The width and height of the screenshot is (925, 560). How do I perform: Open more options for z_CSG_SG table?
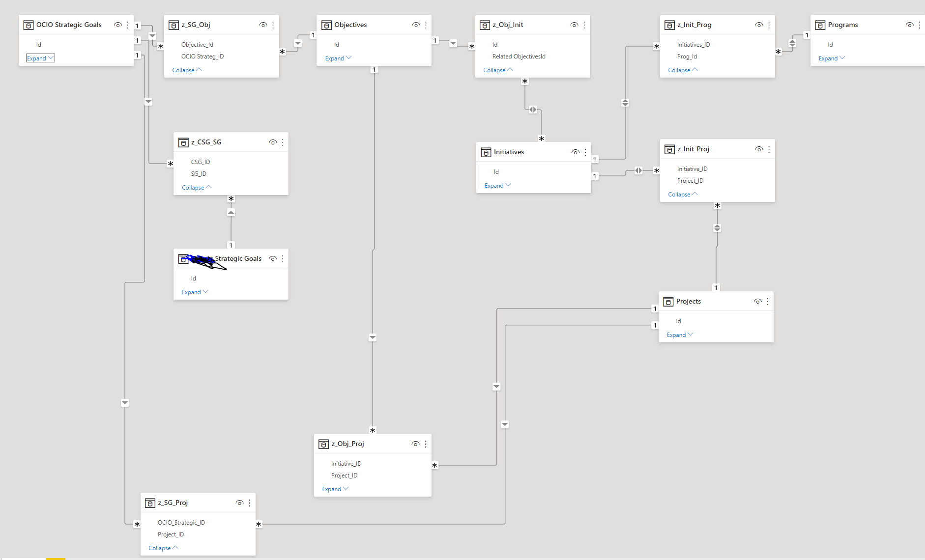[x=283, y=142]
